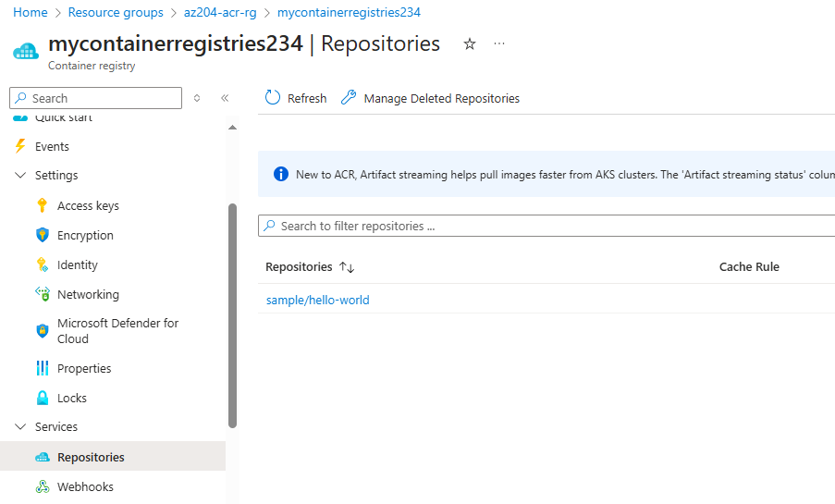The image size is (835, 504).
Task: Go to Resource groups breadcrumb
Action: [116, 12]
